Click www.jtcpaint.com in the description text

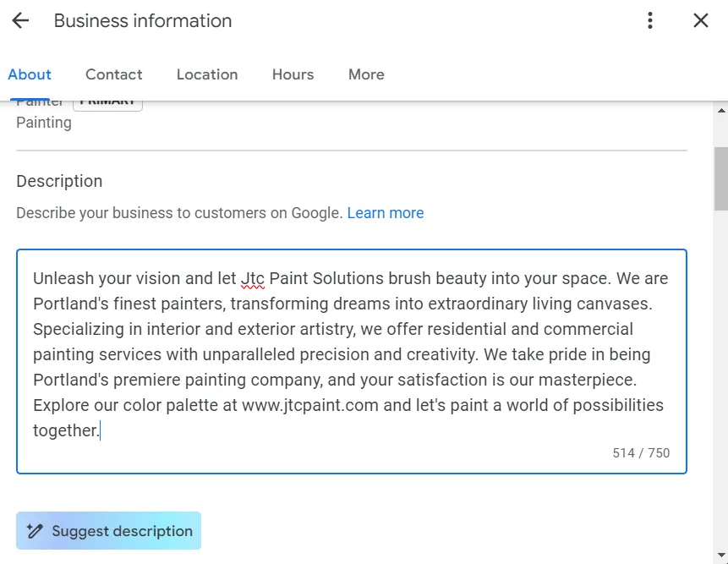pyautogui.click(x=310, y=405)
